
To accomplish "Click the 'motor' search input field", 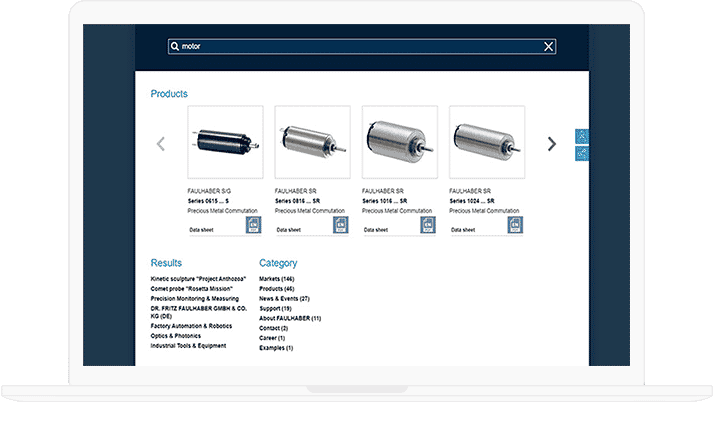I will pyautogui.click(x=360, y=47).
